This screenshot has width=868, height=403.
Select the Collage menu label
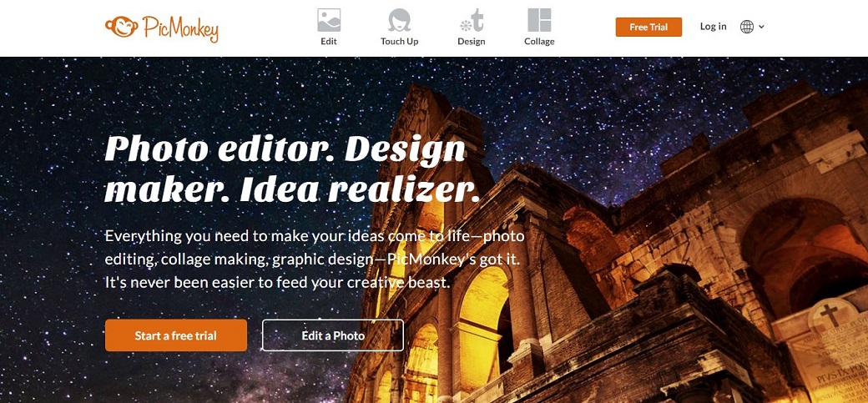tap(539, 42)
